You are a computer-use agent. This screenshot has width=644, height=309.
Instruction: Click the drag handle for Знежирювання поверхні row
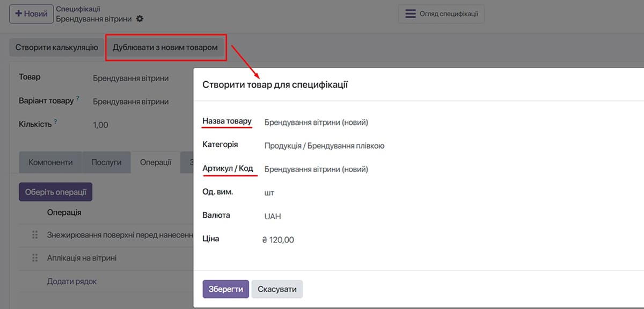click(x=35, y=235)
